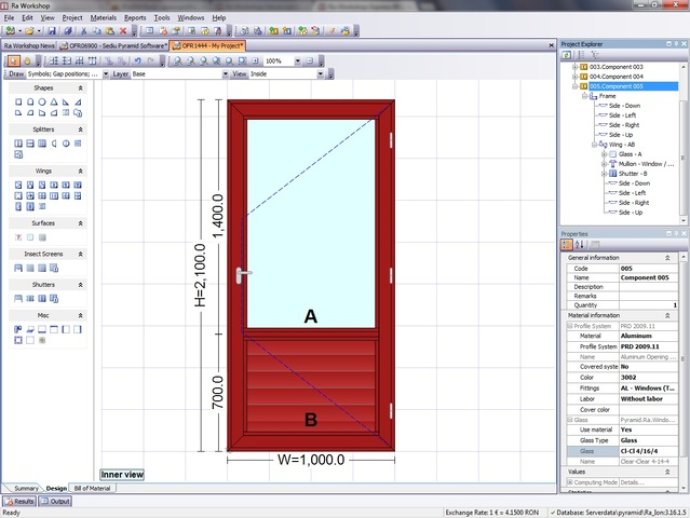Screen dimensions: 690x518
Task: Select the round splitter icon in Splitters palette
Action: tap(66, 143)
